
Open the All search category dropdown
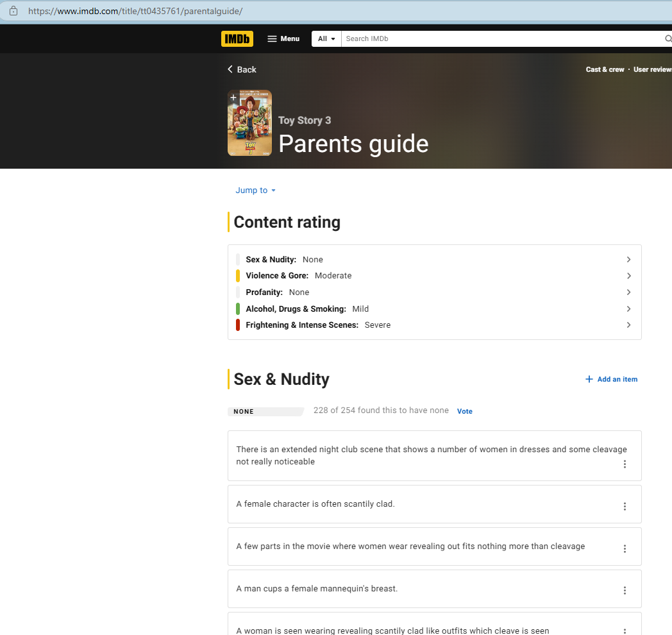coord(326,39)
